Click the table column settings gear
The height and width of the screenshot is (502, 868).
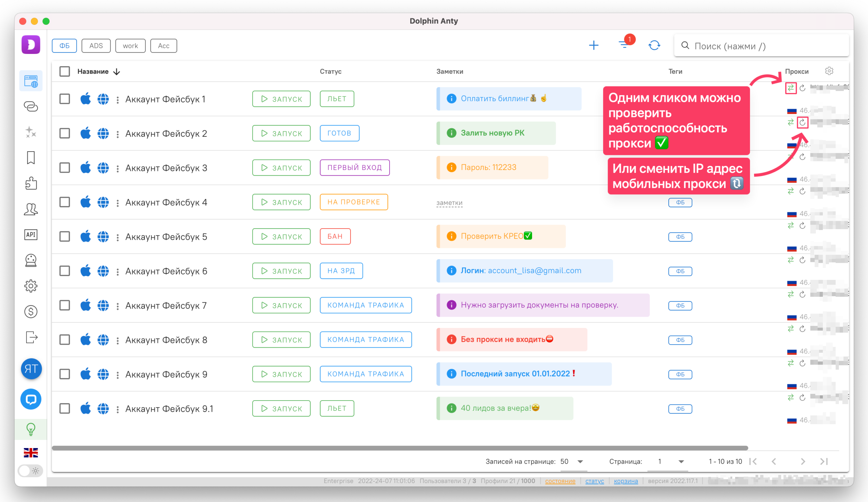829,71
